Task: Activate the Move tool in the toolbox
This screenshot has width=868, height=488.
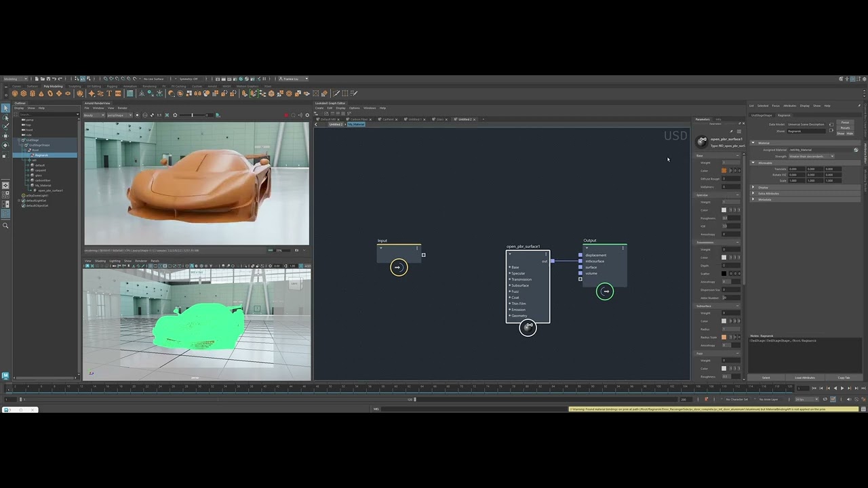Action: pyautogui.click(x=5, y=136)
